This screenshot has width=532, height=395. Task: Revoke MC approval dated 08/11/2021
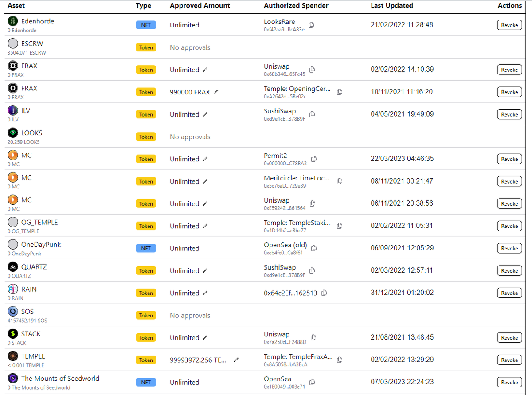509,181
